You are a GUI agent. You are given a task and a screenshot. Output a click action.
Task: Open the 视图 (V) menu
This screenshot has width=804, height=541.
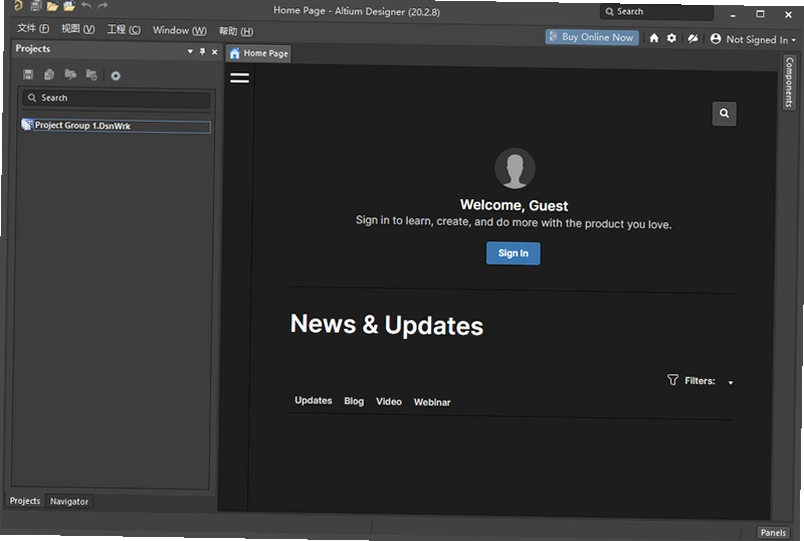pyautogui.click(x=78, y=29)
